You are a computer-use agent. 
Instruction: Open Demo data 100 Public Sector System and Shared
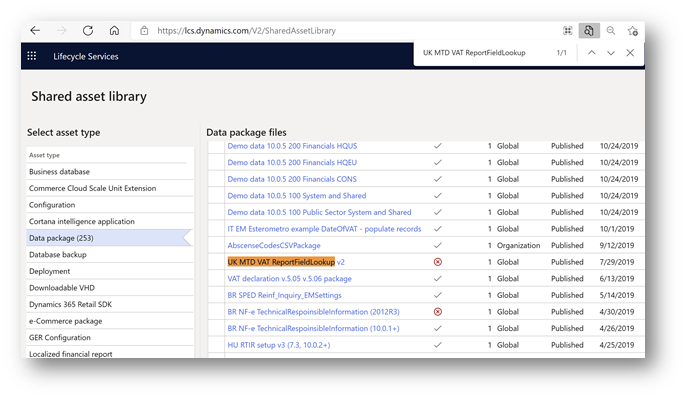319,212
